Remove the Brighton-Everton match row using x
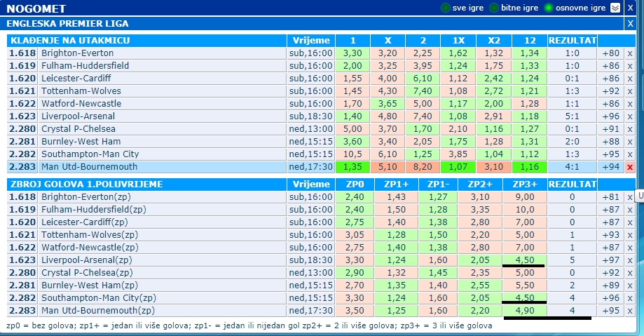 (x=629, y=53)
